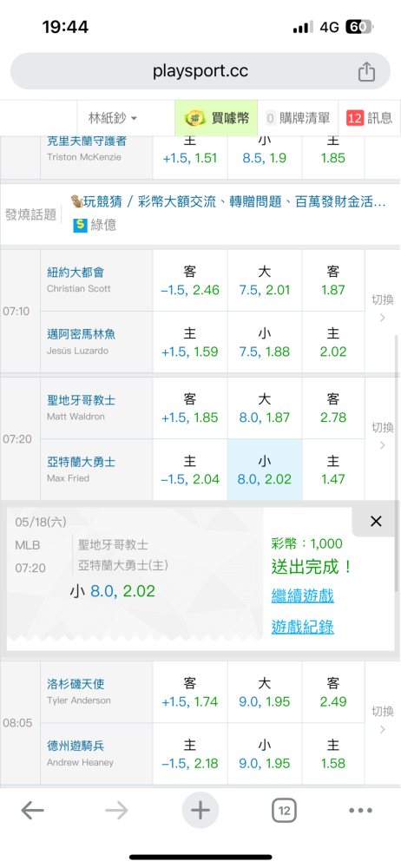Tap 切換 for Angels vs Rangers game

pyautogui.click(x=382, y=719)
